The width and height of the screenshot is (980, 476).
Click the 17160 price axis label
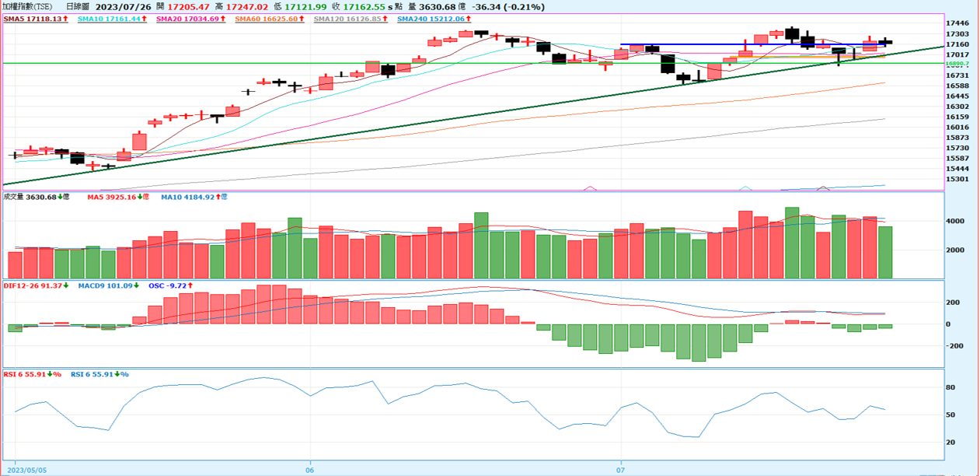957,44
